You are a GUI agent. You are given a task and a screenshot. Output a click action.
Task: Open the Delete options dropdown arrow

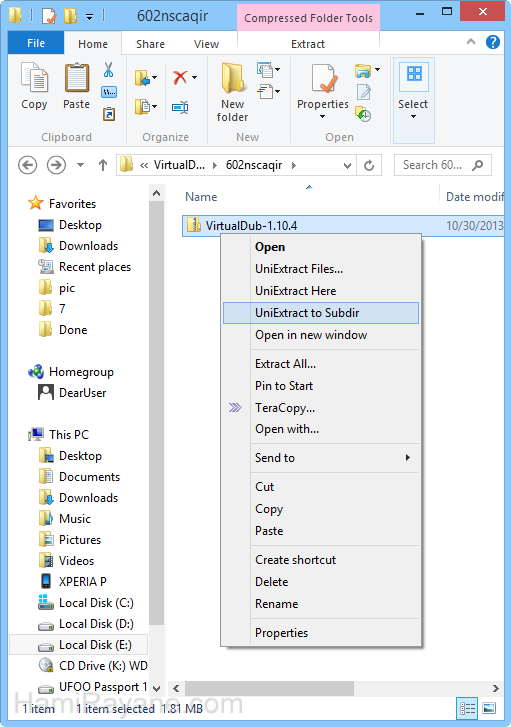(194, 77)
